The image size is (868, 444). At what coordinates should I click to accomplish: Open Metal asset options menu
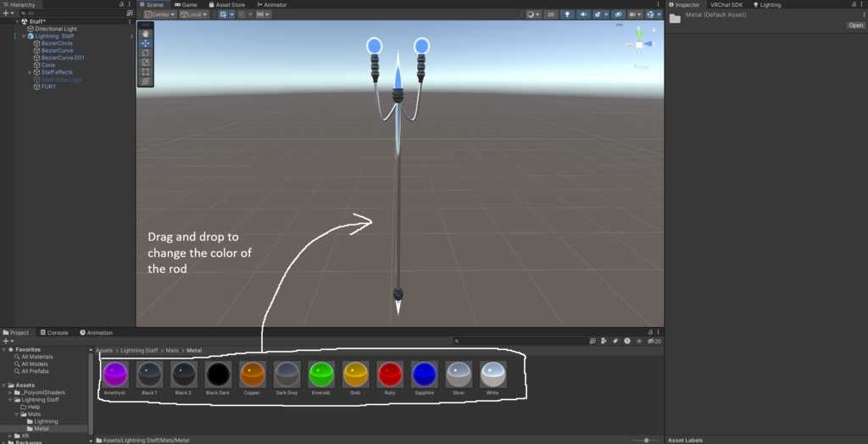(x=862, y=15)
